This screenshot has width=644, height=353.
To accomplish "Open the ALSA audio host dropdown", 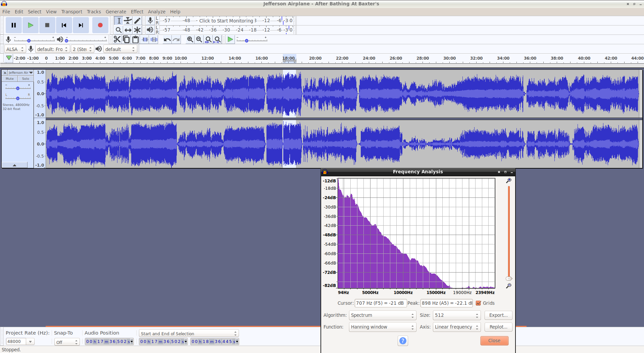I will [x=15, y=49].
